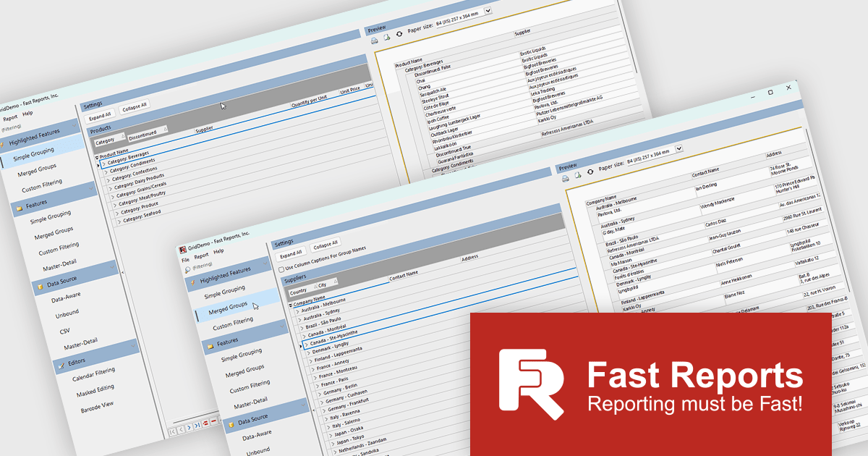The width and height of the screenshot is (868, 456).
Task: Open Report menu in front GridDemo window
Action: [201, 255]
